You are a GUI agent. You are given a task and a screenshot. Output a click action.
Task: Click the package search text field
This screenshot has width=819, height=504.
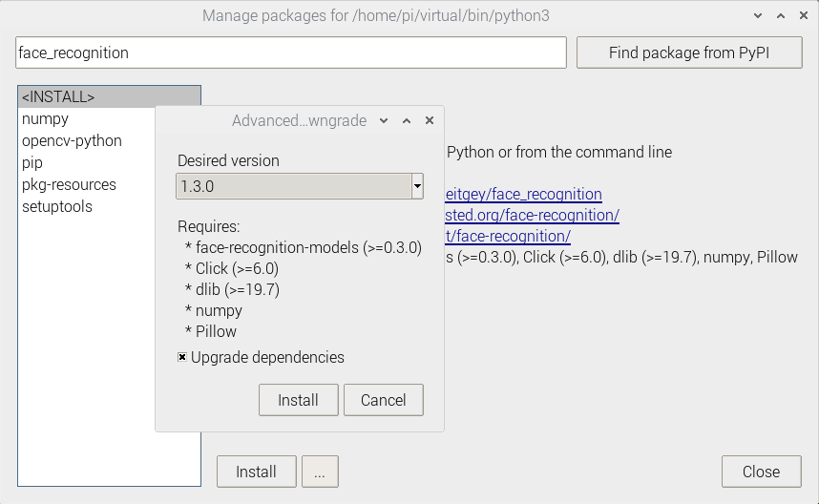coord(291,53)
